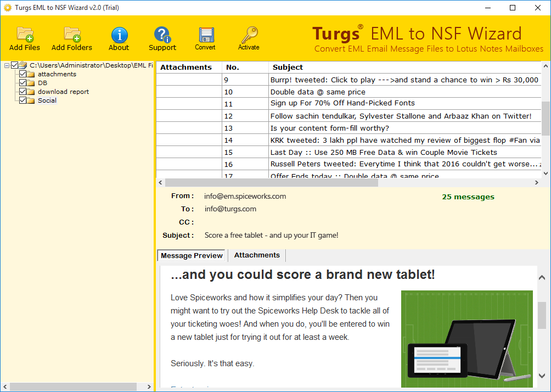Close the Turgs EML to NSF Wizard window
This screenshot has width=551, height=392.
pyautogui.click(x=538, y=8)
